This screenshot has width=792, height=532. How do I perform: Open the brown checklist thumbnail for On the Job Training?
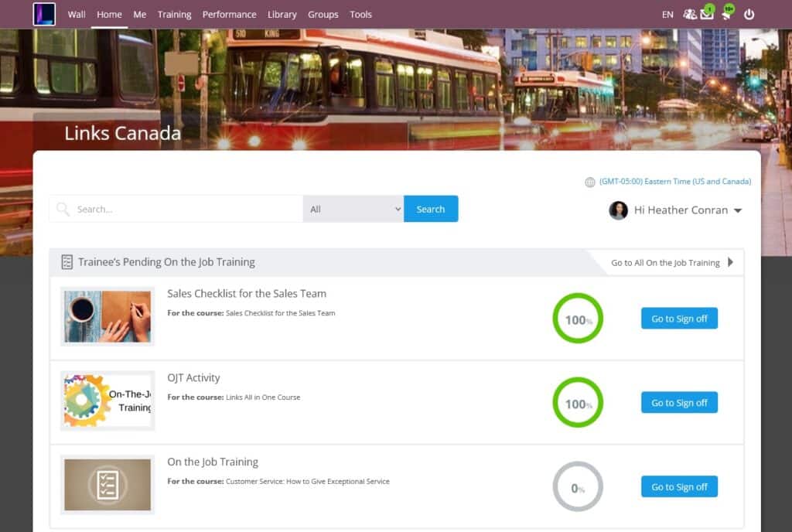coord(107,485)
